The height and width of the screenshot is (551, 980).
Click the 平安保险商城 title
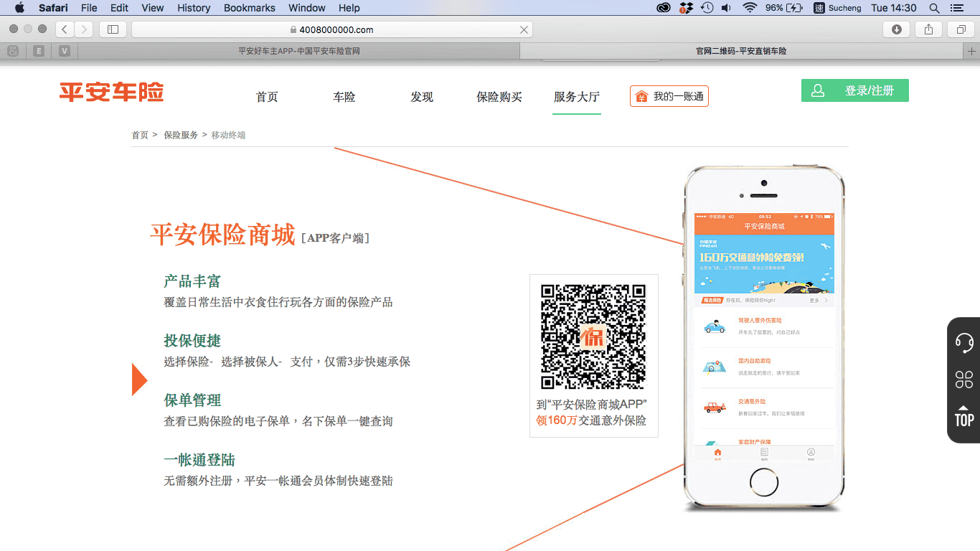pyautogui.click(x=222, y=235)
